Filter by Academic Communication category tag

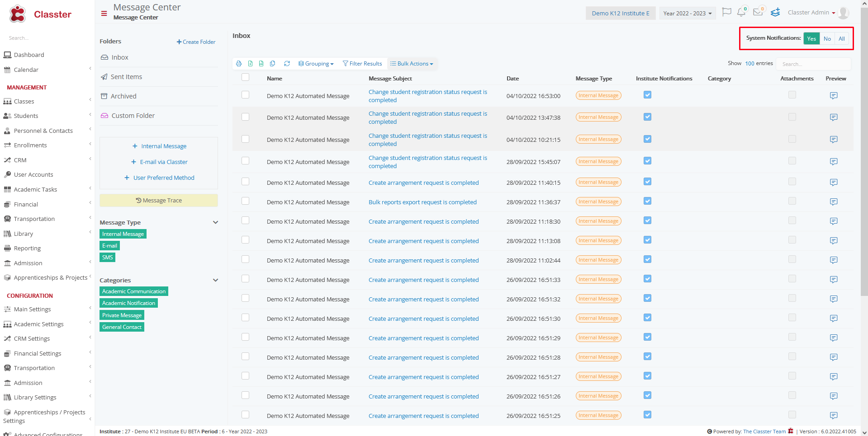point(134,291)
